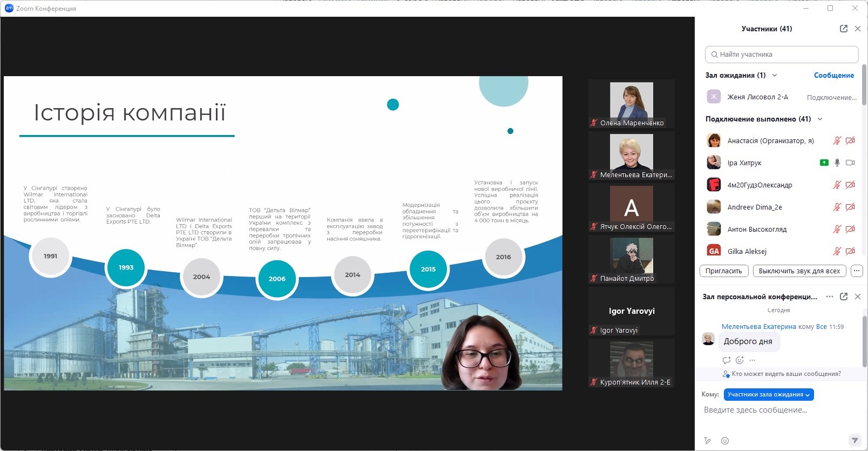This screenshot has width=868, height=451.
Task: Collapse the Зал ожидания section
Action: (775, 75)
